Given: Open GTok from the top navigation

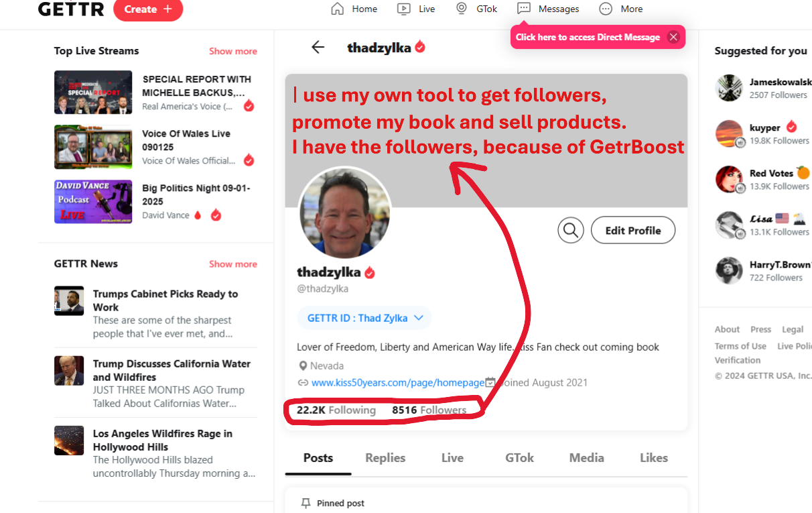Looking at the screenshot, I should [476, 9].
